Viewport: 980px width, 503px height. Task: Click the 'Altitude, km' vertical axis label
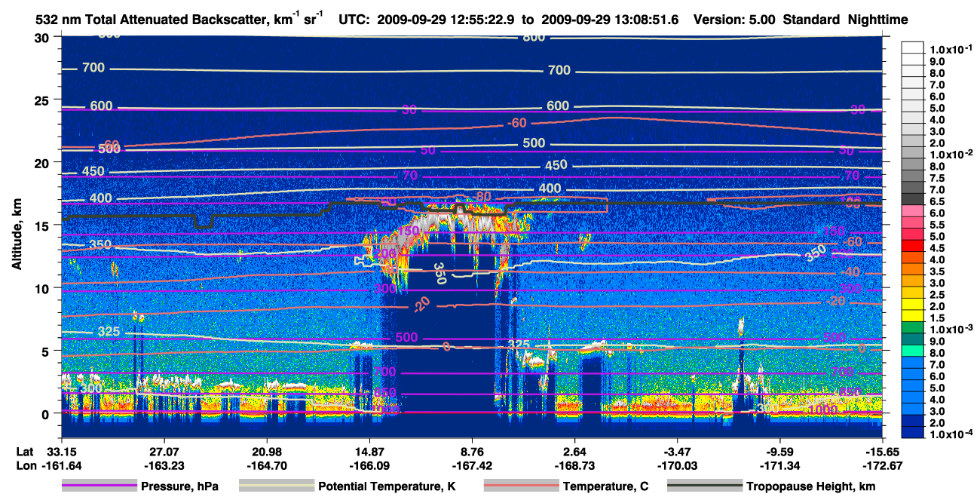click(x=17, y=235)
